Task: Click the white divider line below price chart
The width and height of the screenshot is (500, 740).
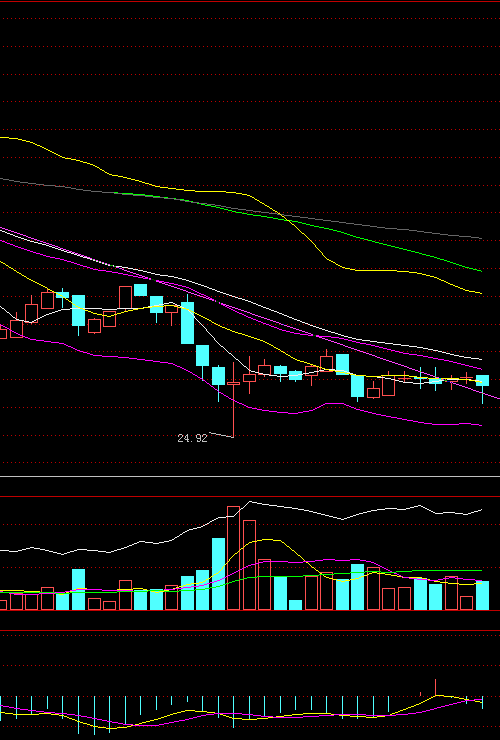Action: pyautogui.click(x=250, y=477)
